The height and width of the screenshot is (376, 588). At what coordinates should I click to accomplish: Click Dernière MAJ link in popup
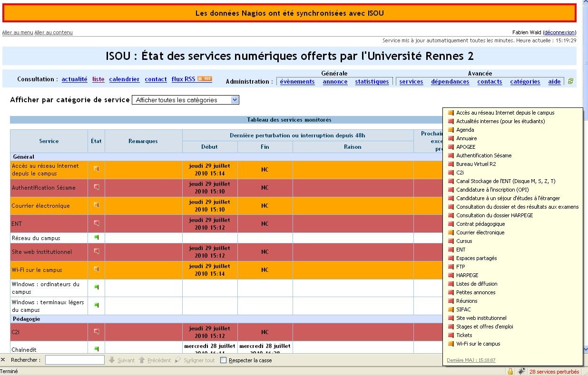(471, 360)
